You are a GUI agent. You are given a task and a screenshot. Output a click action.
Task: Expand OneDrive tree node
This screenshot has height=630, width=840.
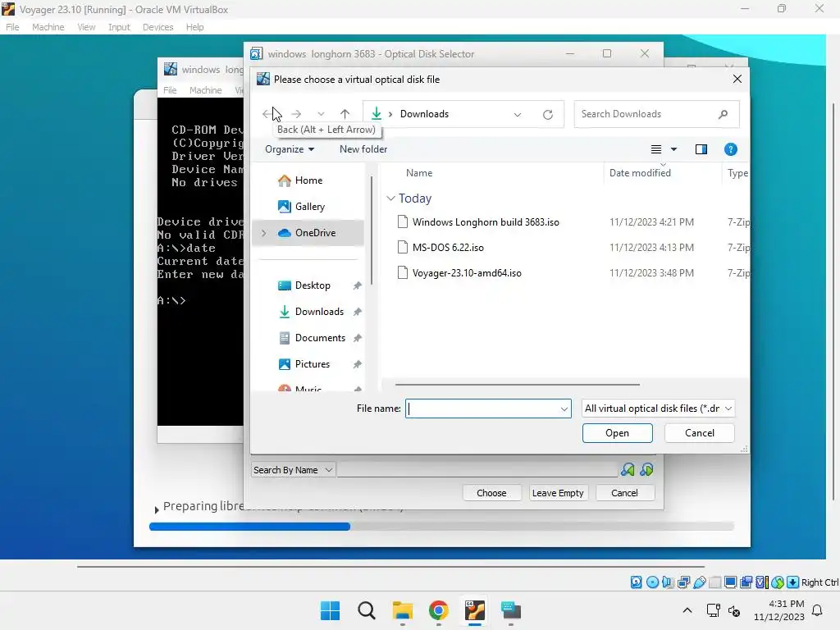click(263, 233)
